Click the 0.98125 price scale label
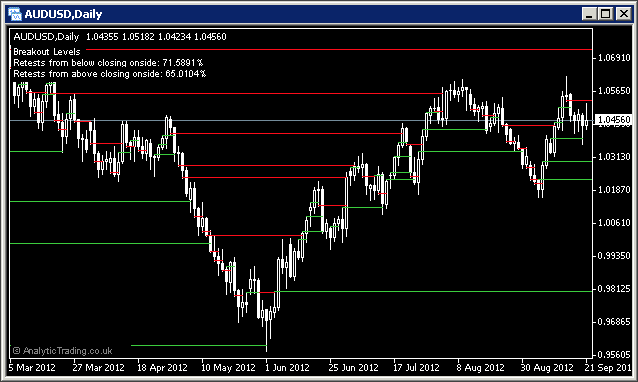The width and height of the screenshot is (638, 382). pos(614,289)
